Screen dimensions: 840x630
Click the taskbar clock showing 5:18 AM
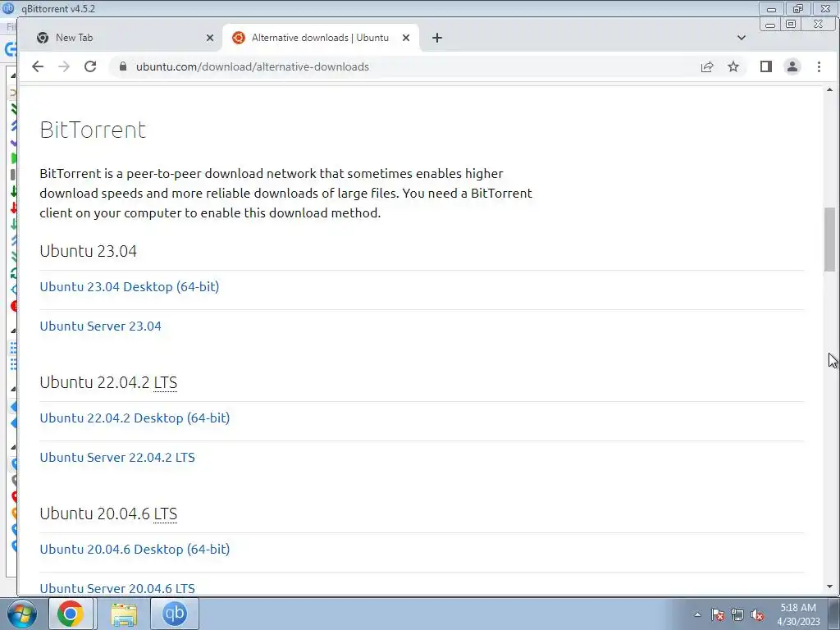(x=798, y=614)
